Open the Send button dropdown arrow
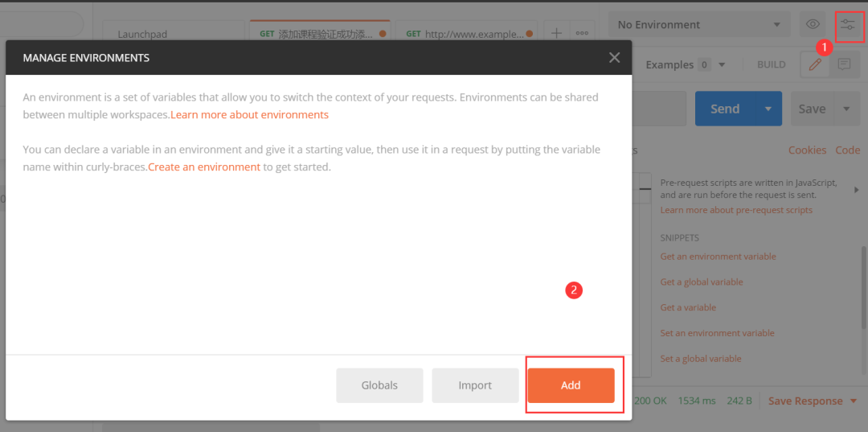868x432 pixels. [x=768, y=109]
